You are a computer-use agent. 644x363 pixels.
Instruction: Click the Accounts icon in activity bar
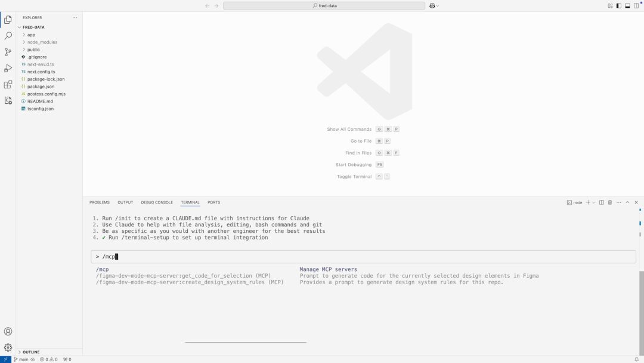coord(8,331)
